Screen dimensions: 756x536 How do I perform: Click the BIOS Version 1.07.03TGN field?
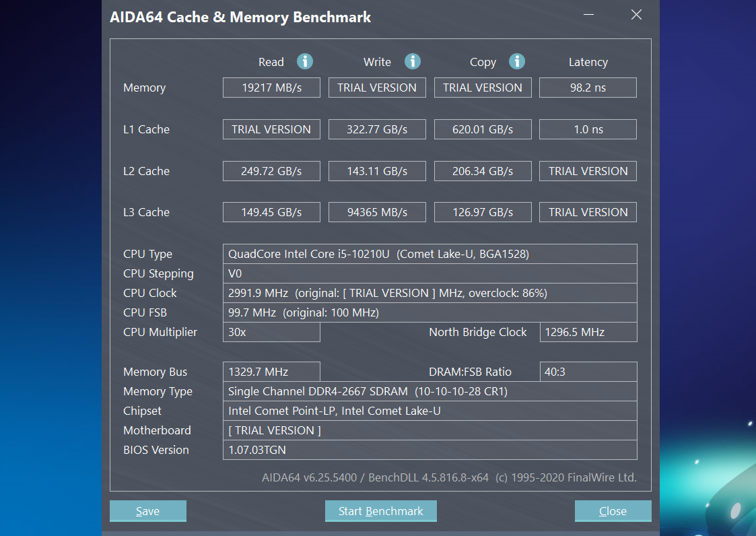click(429, 450)
